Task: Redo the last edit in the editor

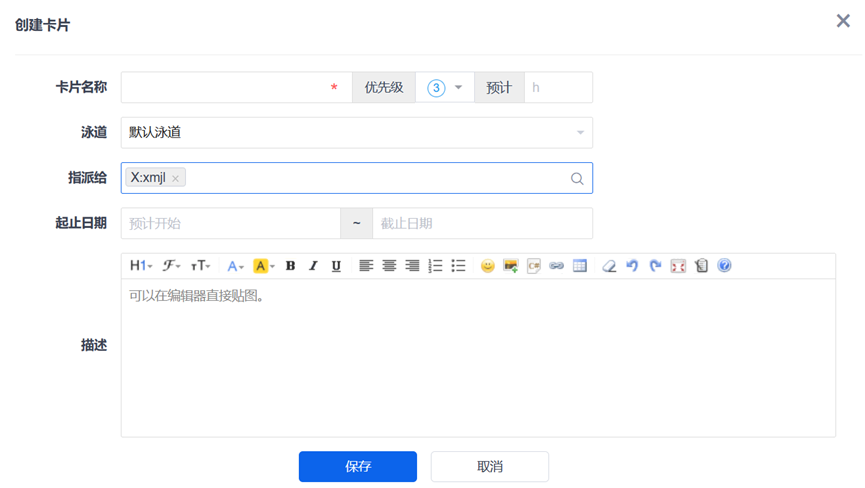Action: (x=655, y=266)
